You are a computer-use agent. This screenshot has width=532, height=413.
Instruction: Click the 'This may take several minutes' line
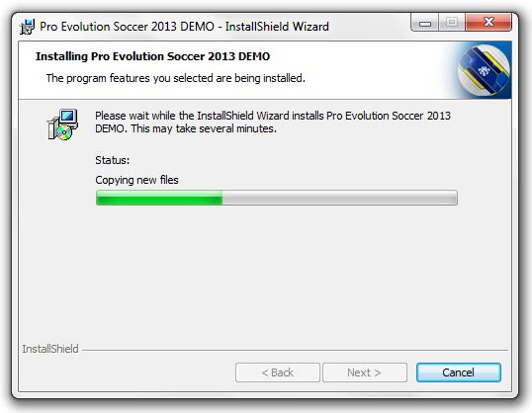(204, 128)
